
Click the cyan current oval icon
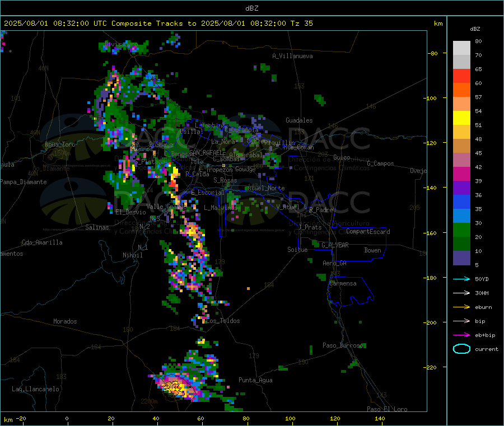pyautogui.click(x=461, y=349)
